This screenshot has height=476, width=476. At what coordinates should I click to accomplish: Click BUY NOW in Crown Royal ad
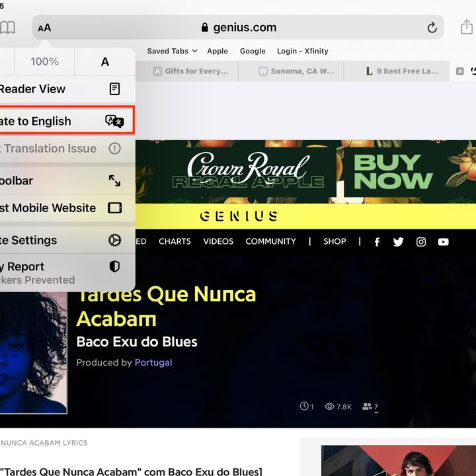pos(393,171)
